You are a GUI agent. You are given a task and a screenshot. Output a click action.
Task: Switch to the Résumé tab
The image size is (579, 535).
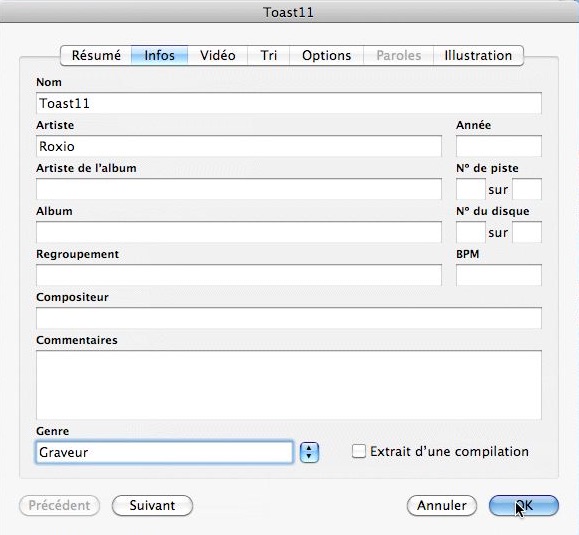96,56
